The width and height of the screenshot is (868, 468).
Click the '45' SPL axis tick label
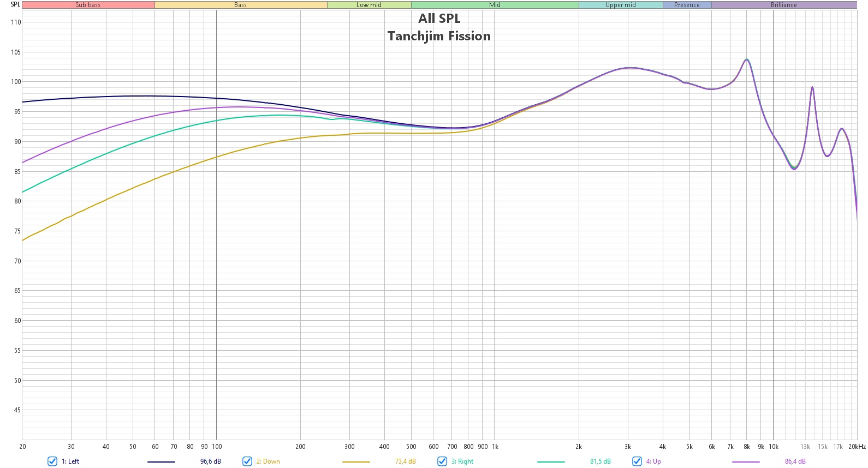pyautogui.click(x=17, y=410)
